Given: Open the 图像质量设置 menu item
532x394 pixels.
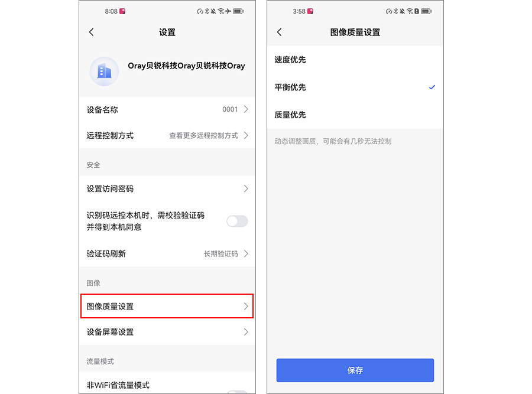Looking at the screenshot, I should pyautogui.click(x=167, y=306).
